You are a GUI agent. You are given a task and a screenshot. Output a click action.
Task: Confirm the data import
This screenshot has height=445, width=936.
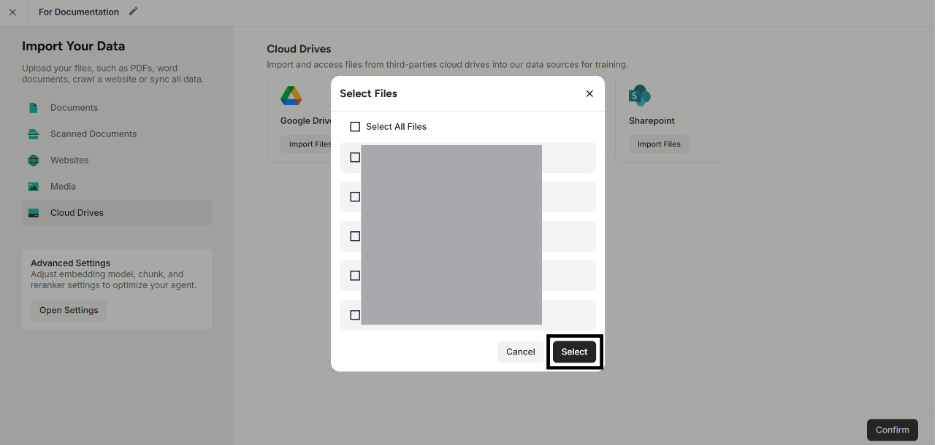892,429
